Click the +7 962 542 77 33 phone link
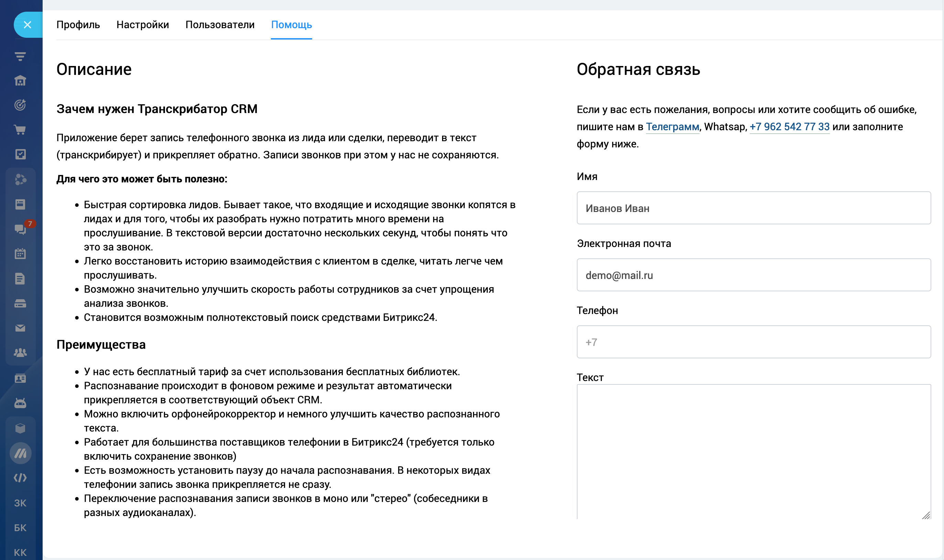The height and width of the screenshot is (560, 944). pos(789,127)
